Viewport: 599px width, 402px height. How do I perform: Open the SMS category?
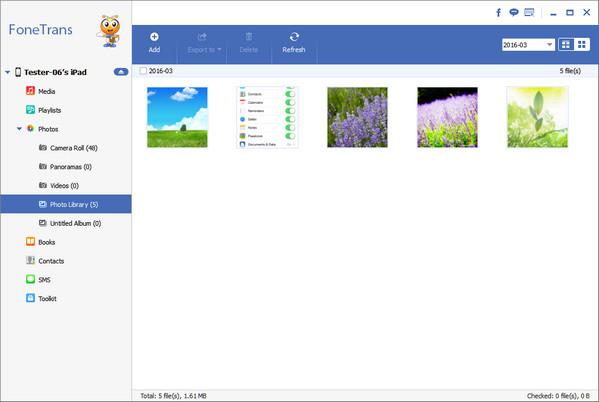(x=38, y=279)
